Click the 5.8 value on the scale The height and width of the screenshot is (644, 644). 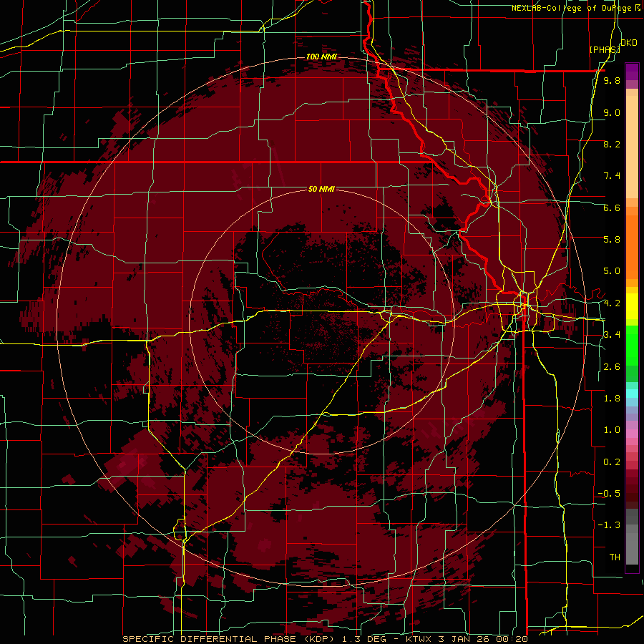click(x=612, y=240)
